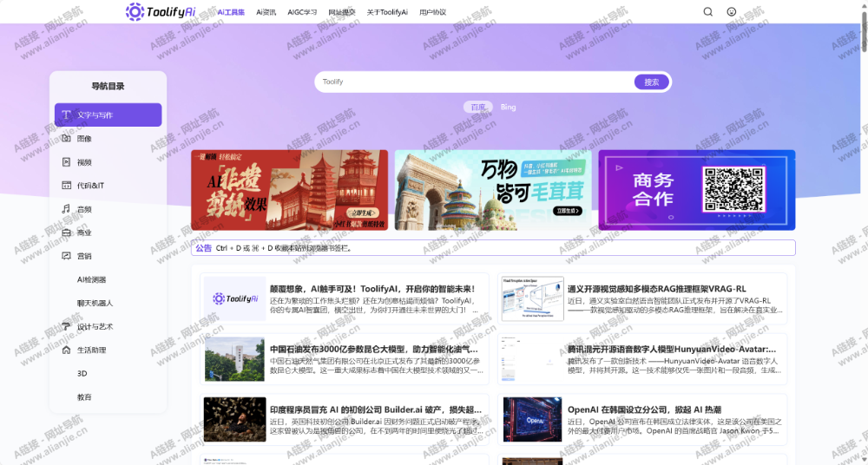Switch search engine to Bing
Viewport: 868px width, 465px height.
tap(508, 108)
